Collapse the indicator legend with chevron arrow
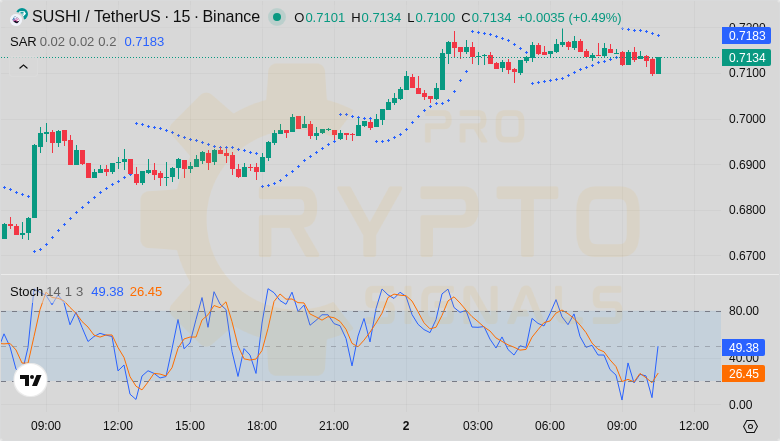The image size is (780, 441). [x=23, y=67]
